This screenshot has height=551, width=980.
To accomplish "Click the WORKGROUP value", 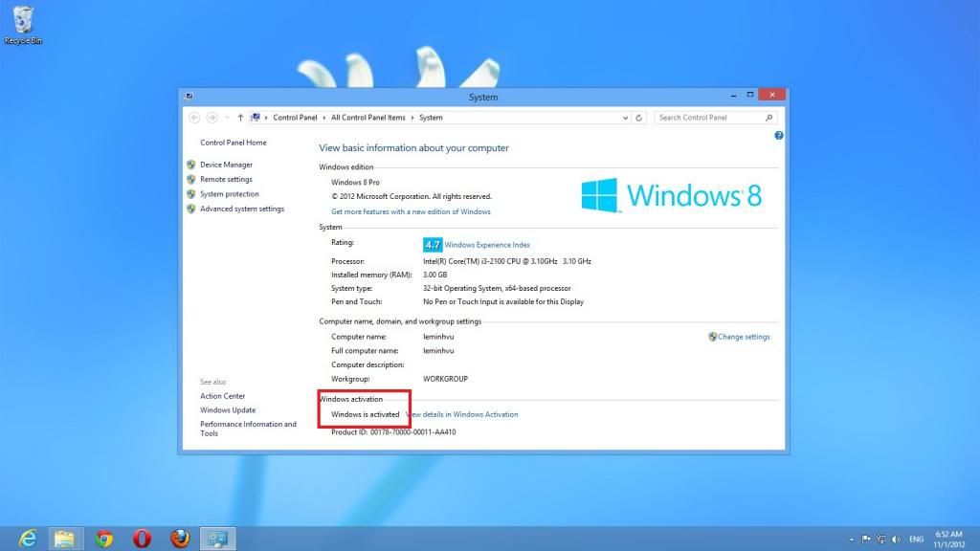I will [x=445, y=379].
